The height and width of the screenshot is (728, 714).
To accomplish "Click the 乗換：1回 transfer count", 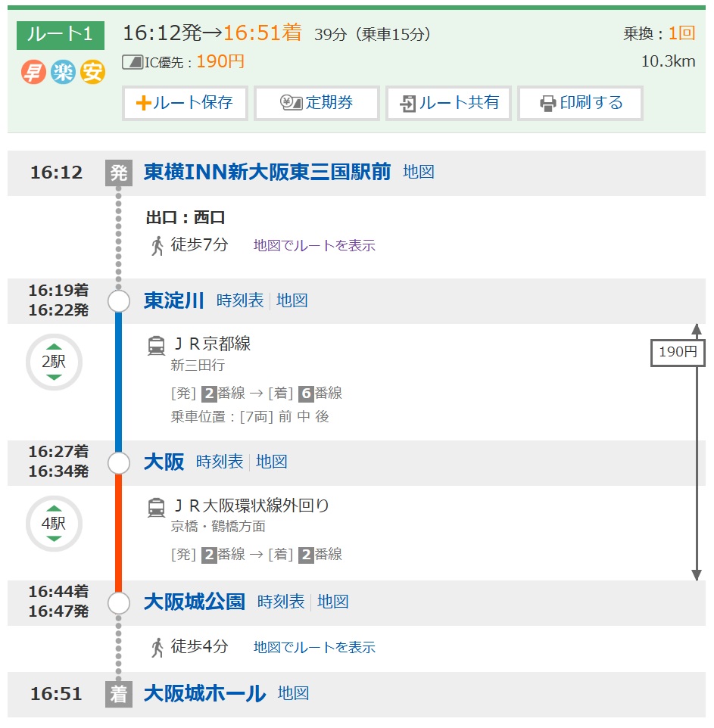I will (659, 33).
